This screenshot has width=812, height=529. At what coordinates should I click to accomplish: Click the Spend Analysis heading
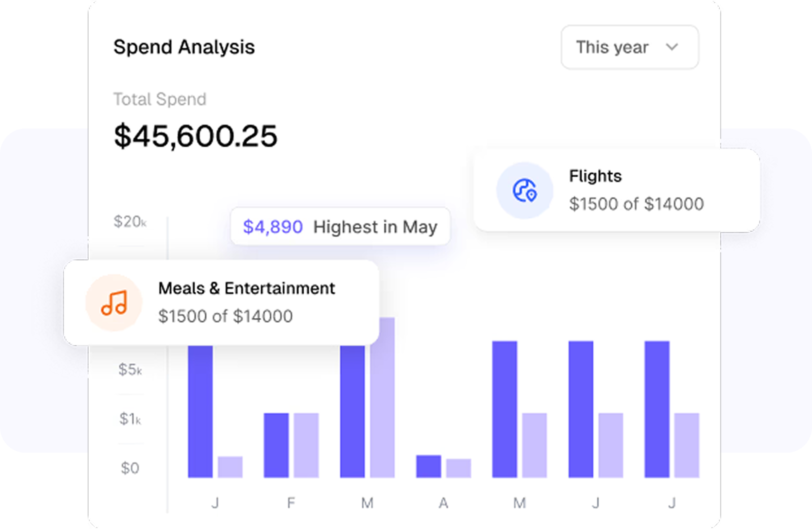[184, 47]
